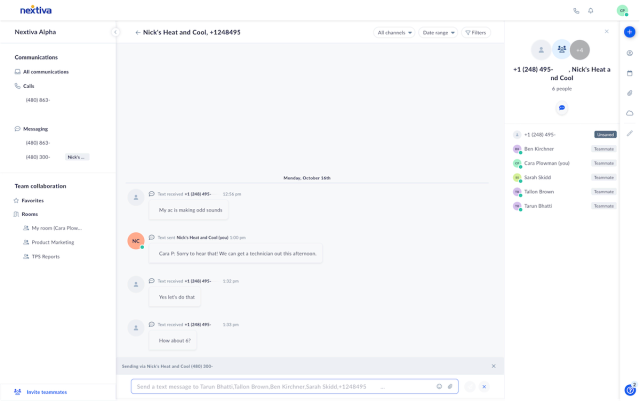The height and width of the screenshot is (401, 640).
Task: Attach a file to the text message
Action: pyautogui.click(x=450, y=386)
